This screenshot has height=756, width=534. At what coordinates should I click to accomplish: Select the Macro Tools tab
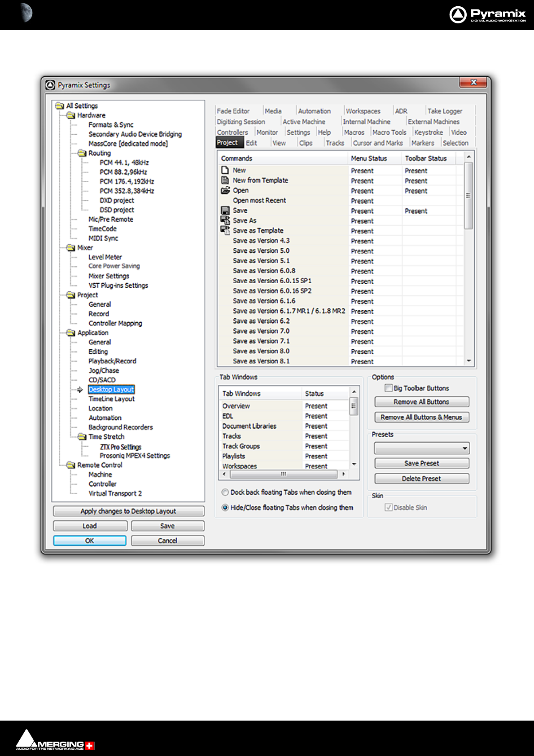(x=390, y=132)
